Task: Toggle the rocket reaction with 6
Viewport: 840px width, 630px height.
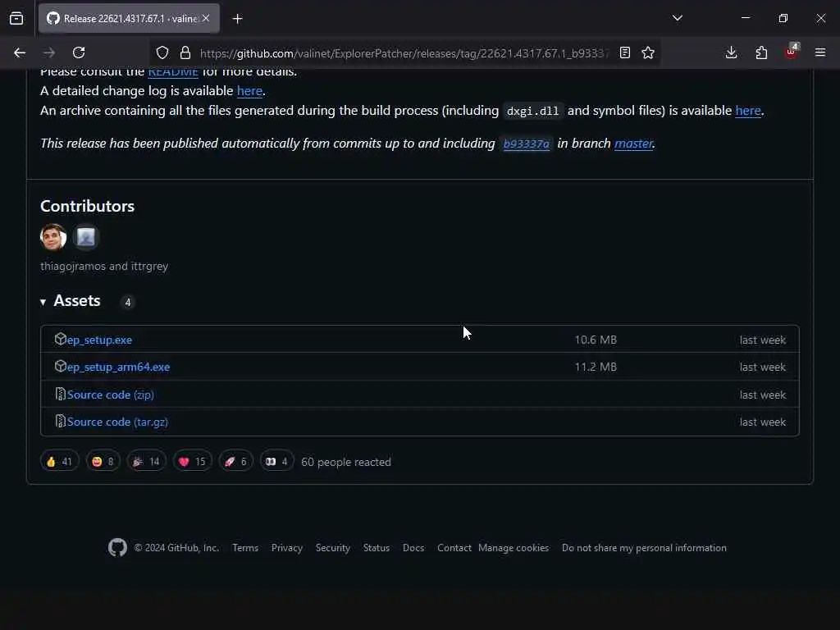Action: pos(235,461)
